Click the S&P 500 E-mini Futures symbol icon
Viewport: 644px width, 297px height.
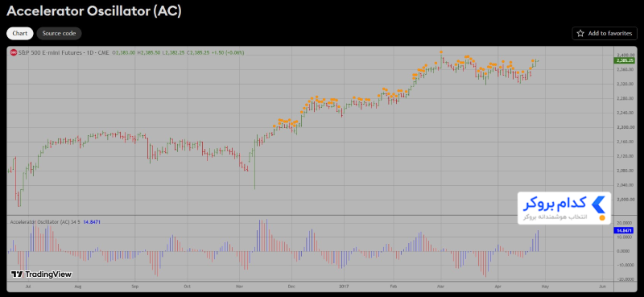click(13, 52)
